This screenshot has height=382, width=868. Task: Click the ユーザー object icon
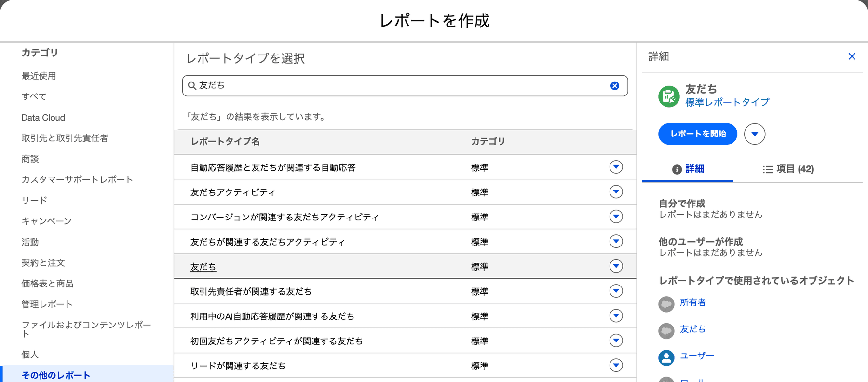(x=666, y=357)
